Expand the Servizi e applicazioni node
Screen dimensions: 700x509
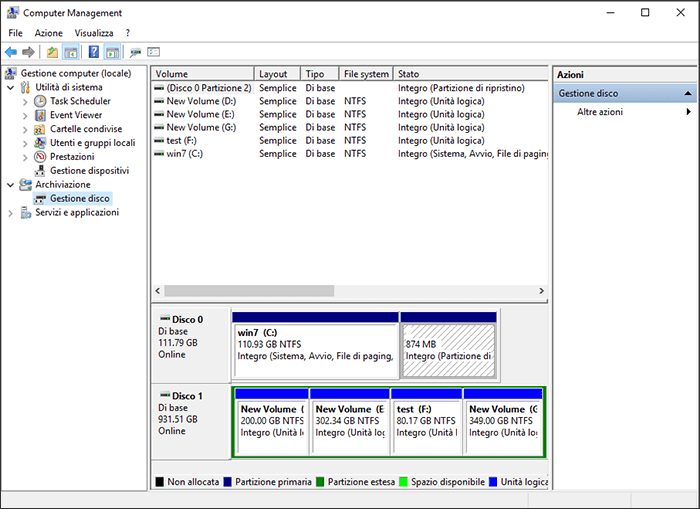coord(11,213)
